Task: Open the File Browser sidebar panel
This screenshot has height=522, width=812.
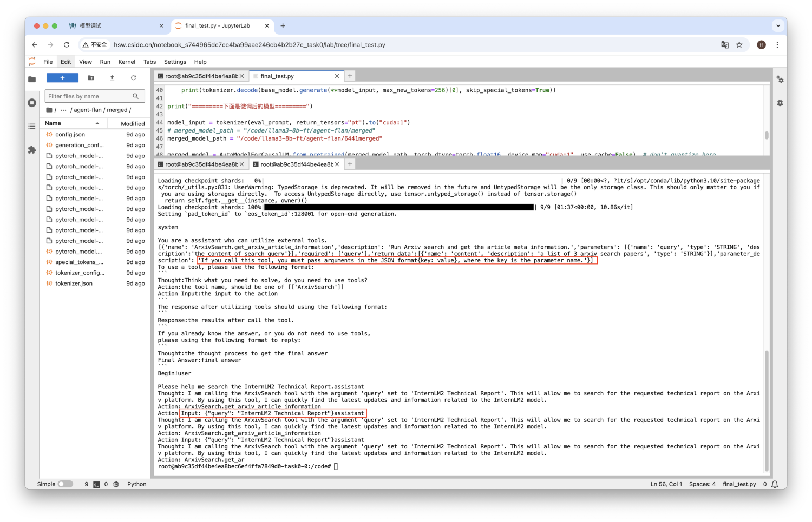Action: [32, 79]
